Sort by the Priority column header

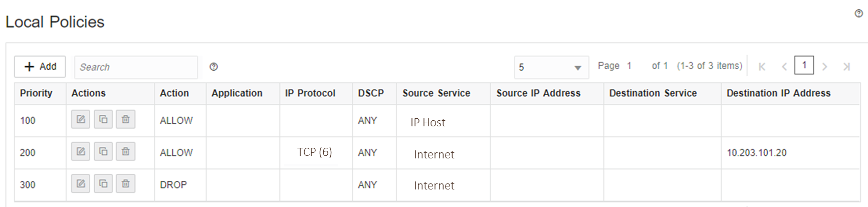click(36, 93)
